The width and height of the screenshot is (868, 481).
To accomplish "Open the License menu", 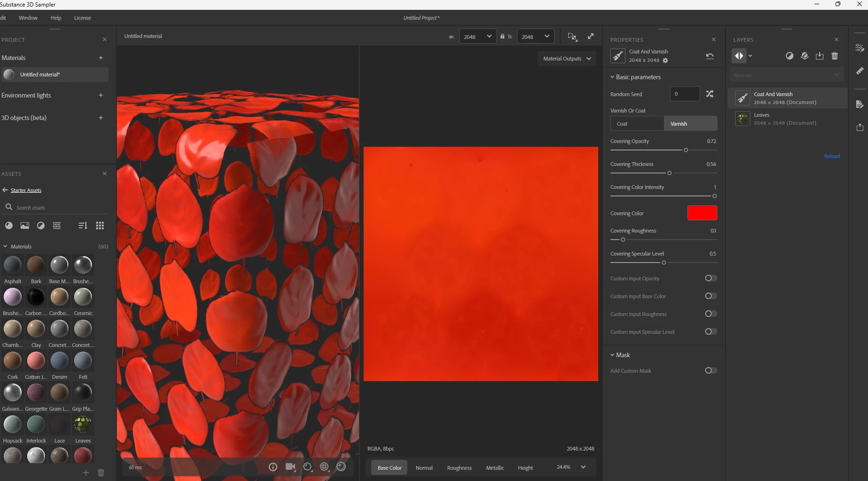I will (83, 18).
